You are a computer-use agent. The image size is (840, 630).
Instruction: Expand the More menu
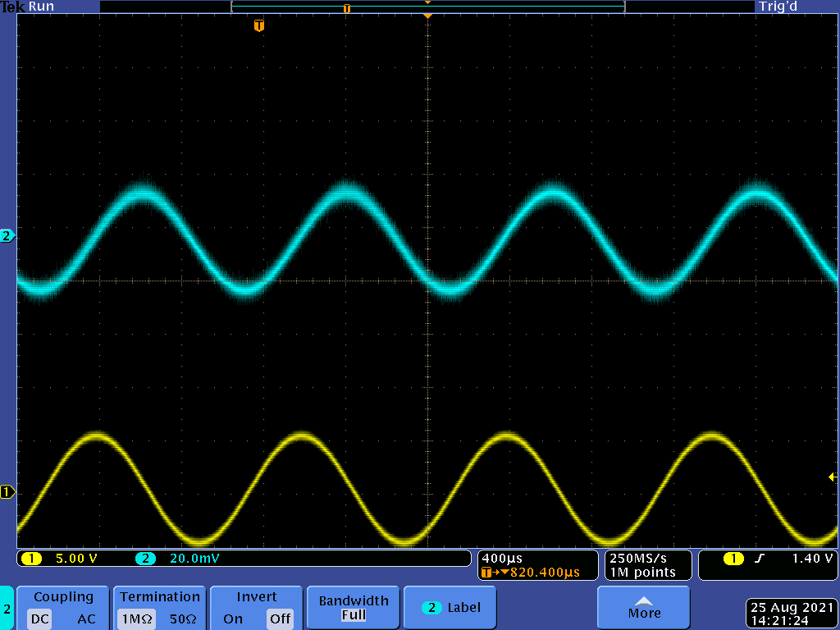[644, 608]
